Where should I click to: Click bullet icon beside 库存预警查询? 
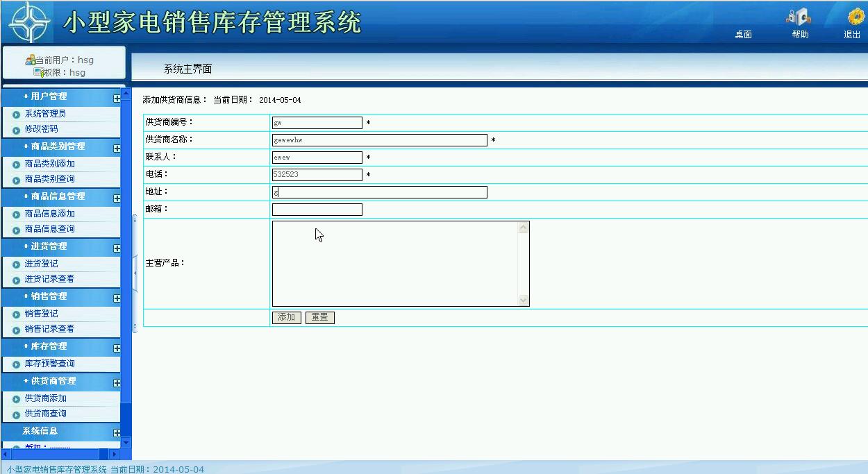tap(17, 365)
